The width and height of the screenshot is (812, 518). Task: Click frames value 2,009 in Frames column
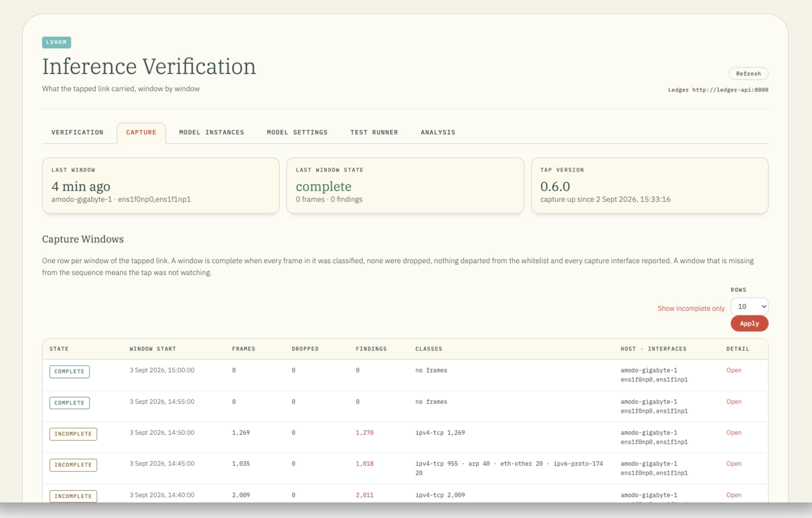[x=241, y=495]
